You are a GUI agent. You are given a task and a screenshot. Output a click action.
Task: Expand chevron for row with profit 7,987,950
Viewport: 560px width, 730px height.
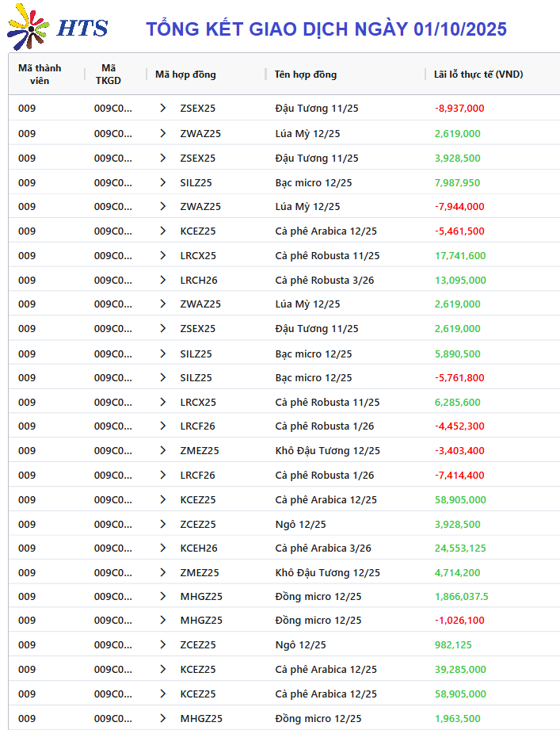pyautogui.click(x=163, y=182)
